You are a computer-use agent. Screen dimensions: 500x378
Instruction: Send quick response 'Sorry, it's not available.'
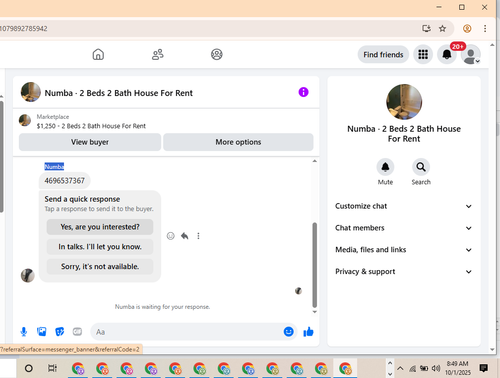100,267
